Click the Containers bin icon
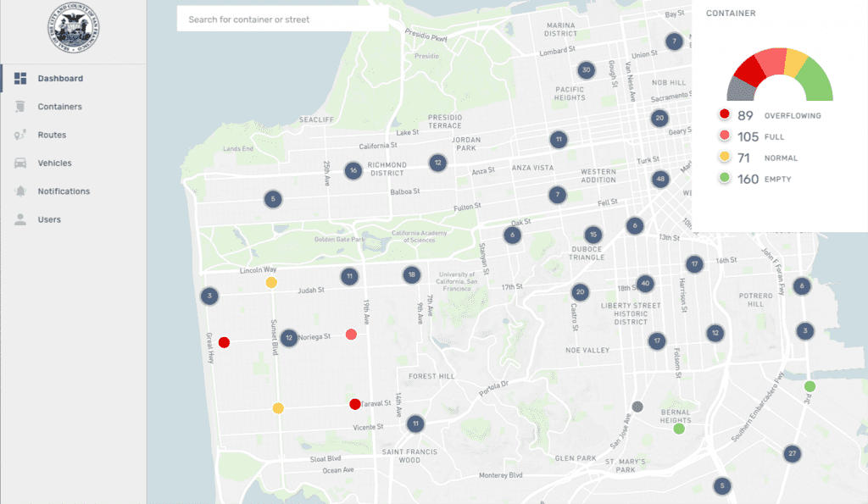The image size is (868, 504). pos(20,107)
